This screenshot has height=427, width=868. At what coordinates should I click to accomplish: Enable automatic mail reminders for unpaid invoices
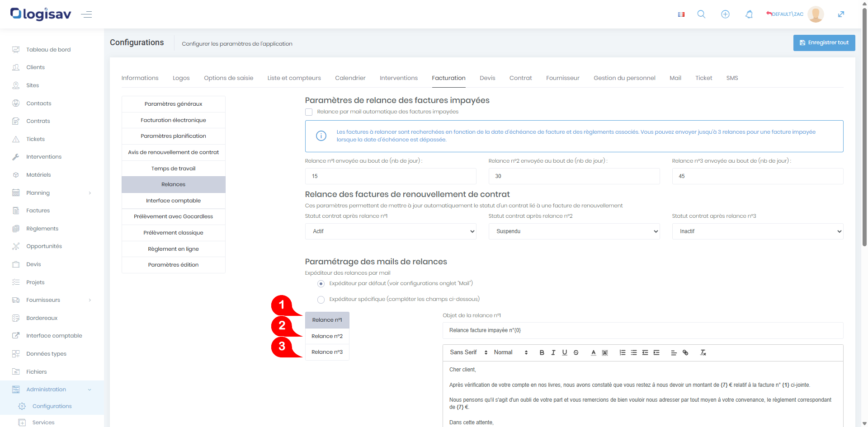coord(309,112)
